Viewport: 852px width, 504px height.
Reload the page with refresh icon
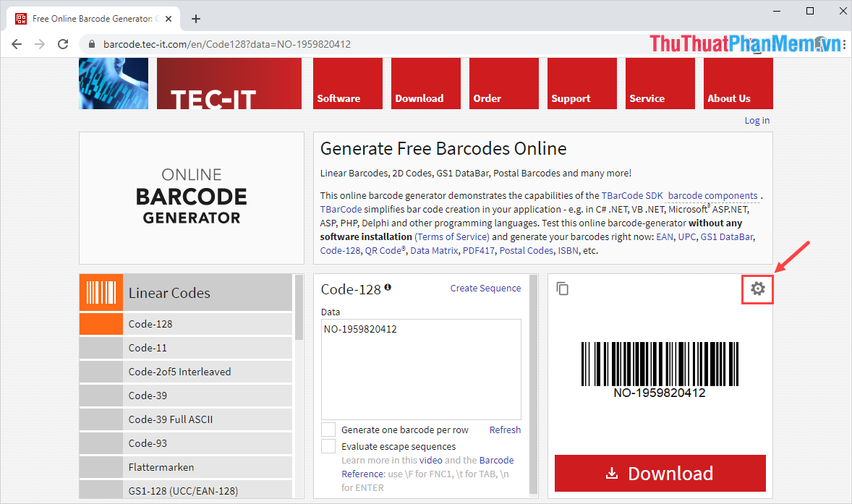click(63, 44)
